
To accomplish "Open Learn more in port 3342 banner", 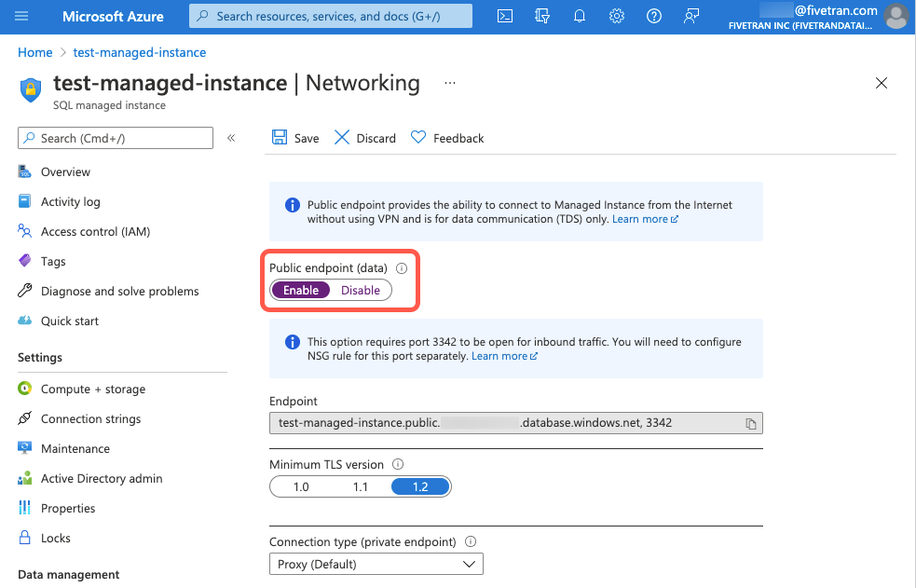I will pos(505,356).
